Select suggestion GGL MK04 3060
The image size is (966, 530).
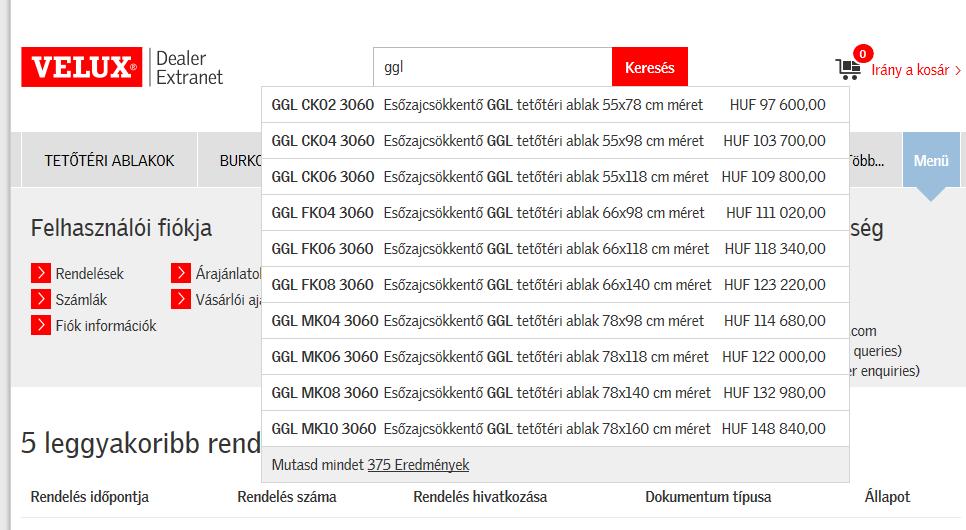point(555,320)
